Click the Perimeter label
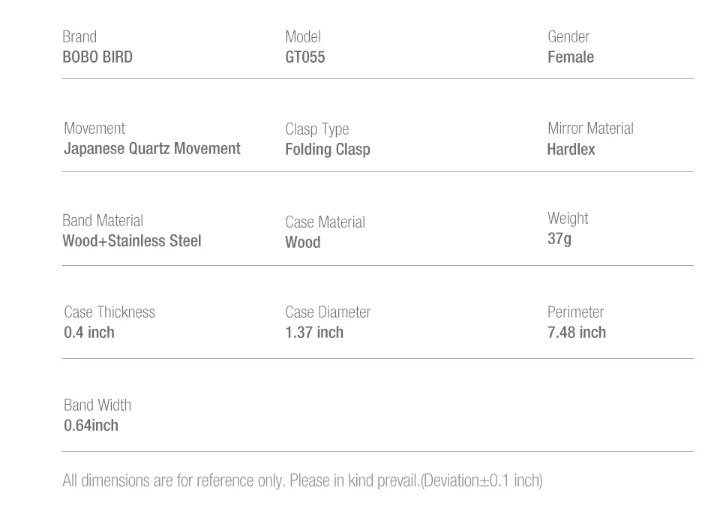The height and width of the screenshot is (521, 726). [576, 312]
